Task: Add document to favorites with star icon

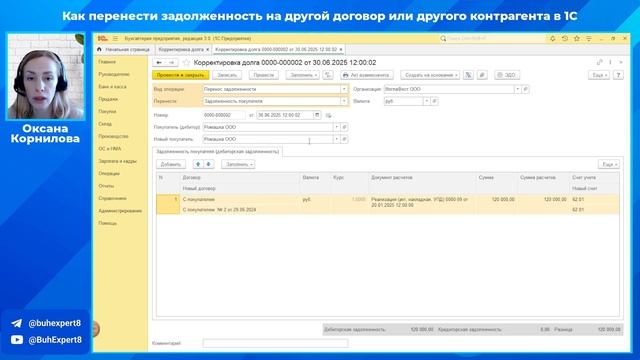Action: pos(187,62)
